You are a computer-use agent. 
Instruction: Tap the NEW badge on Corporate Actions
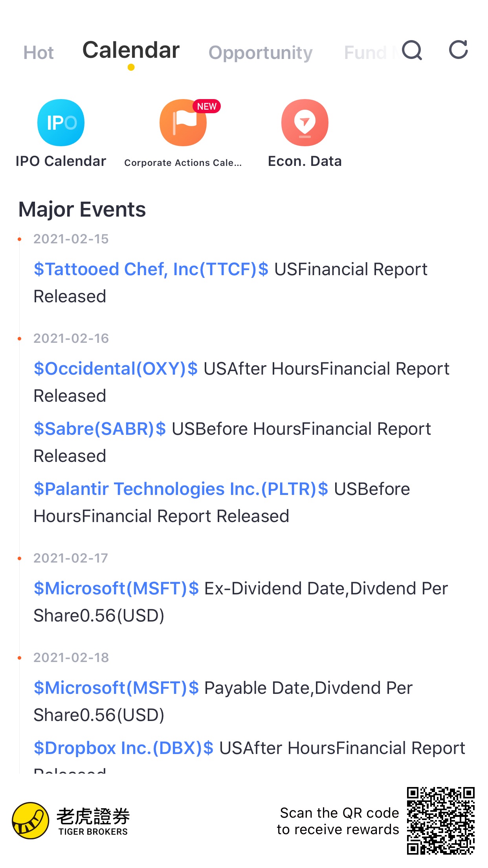(207, 107)
